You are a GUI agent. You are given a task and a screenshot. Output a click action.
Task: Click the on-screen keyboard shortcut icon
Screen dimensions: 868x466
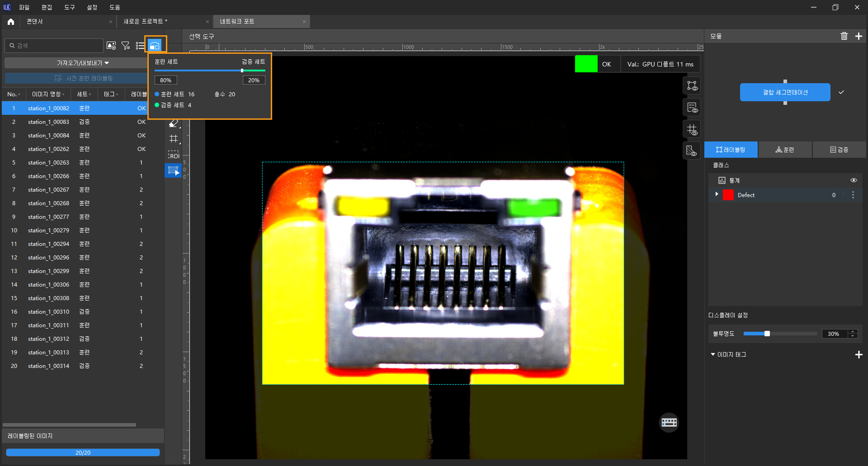[x=669, y=423]
